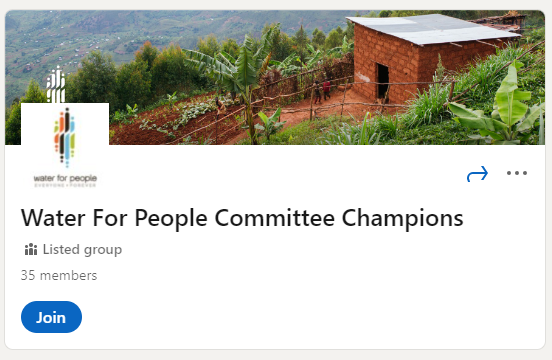Click the blue share arrow icon
552x360 pixels.
pyautogui.click(x=477, y=173)
